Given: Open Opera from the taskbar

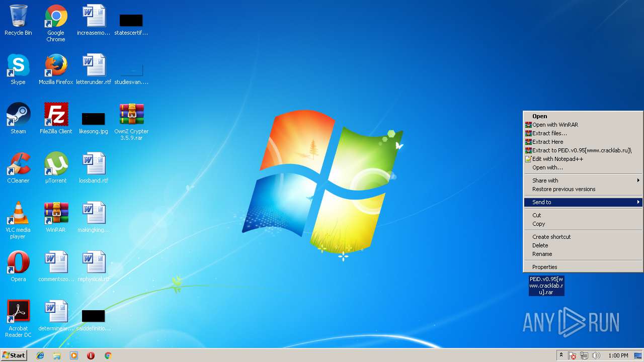Looking at the screenshot, I should click(91, 355).
